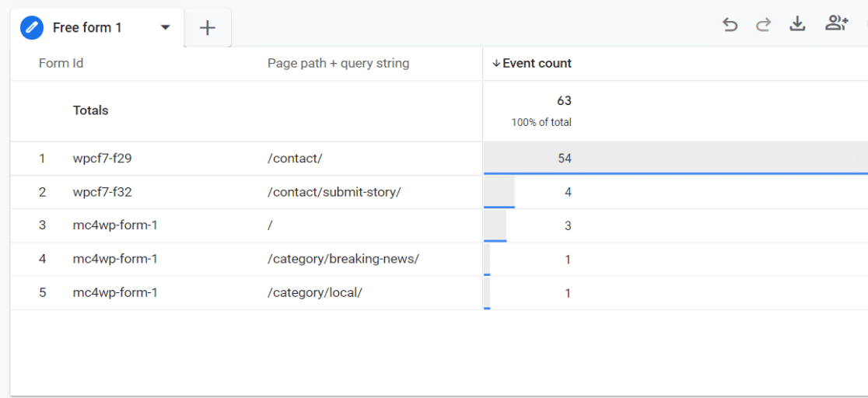Screen dimensions: 868x398
Task: Click the Totals row label
Action: 91,110
